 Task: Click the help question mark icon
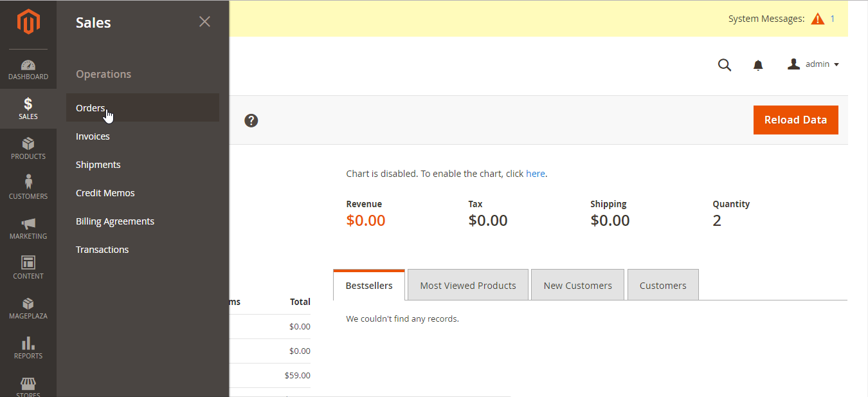tap(251, 120)
